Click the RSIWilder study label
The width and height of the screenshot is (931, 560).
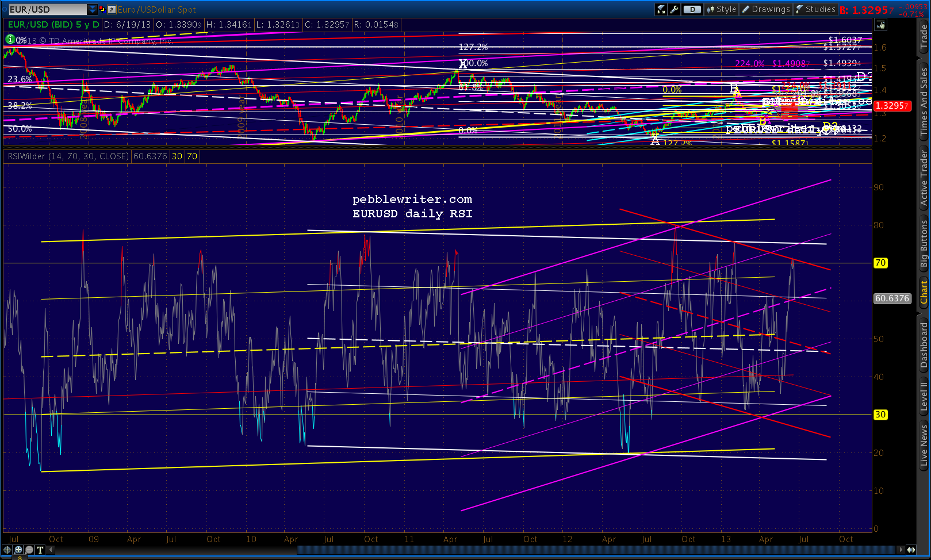(68, 156)
